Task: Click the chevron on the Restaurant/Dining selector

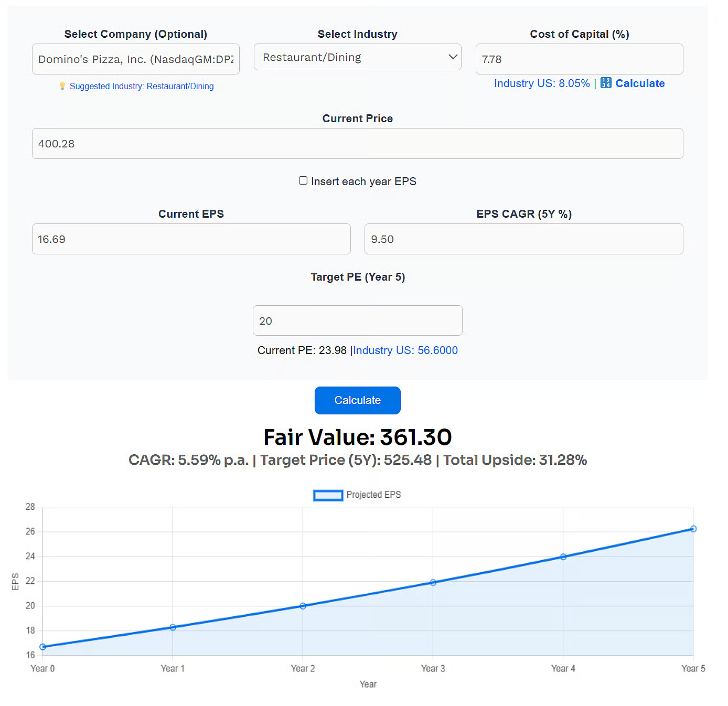Action: coord(452,57)
